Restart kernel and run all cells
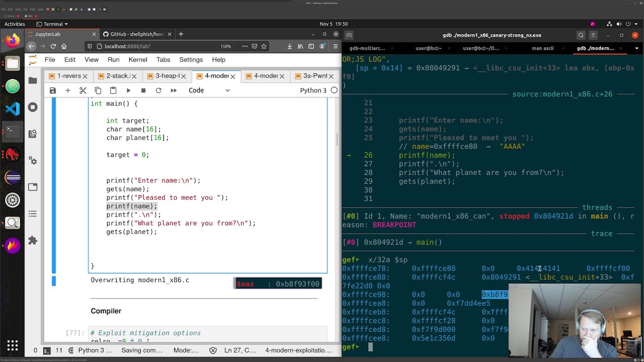This screenshot has width=644, height=362. [174, 90]
